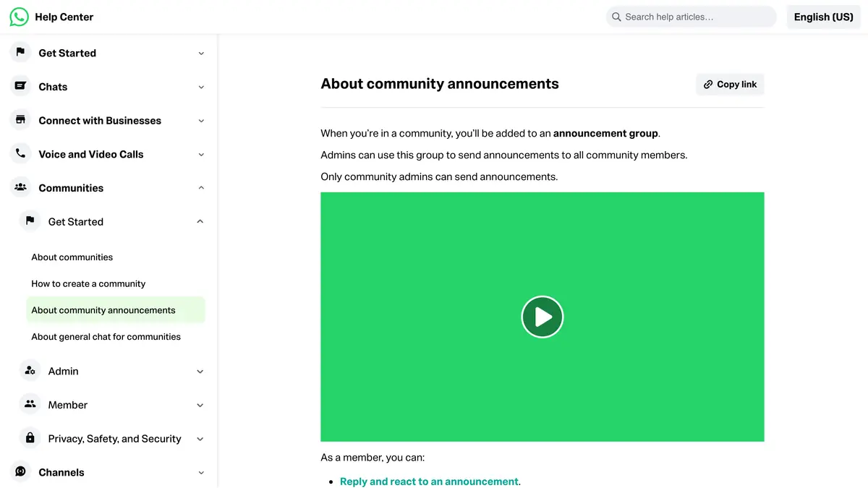868x488 pixels.
Task: Expand the Admin subsection chevron
Action: pyautogui.click(x=200, y=371)
